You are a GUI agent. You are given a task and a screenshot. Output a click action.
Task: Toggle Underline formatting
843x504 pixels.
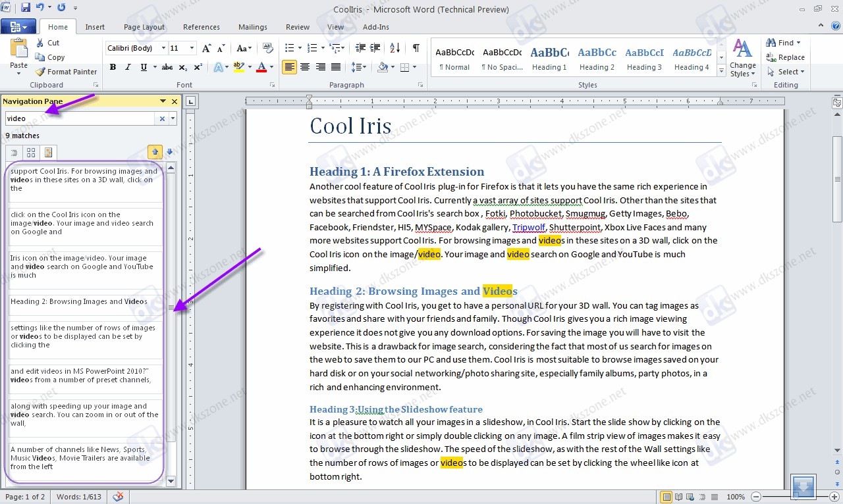142,67
